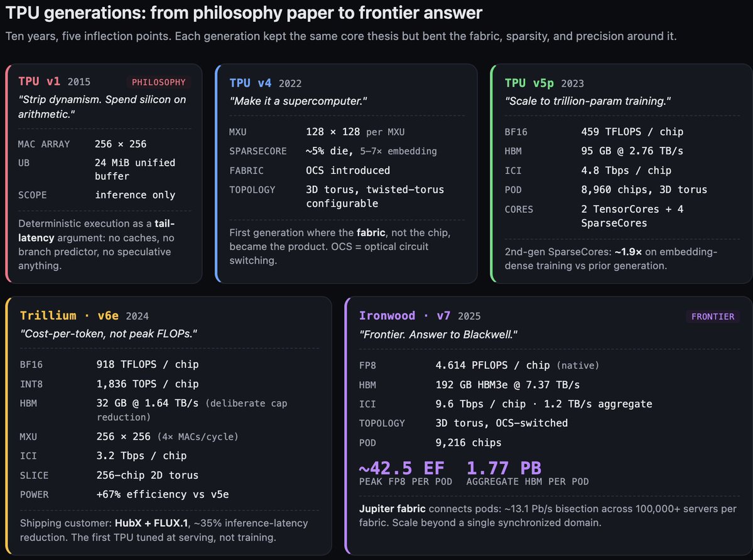Select the 918 TFLOPS / chip value

(x=147, y=364)
